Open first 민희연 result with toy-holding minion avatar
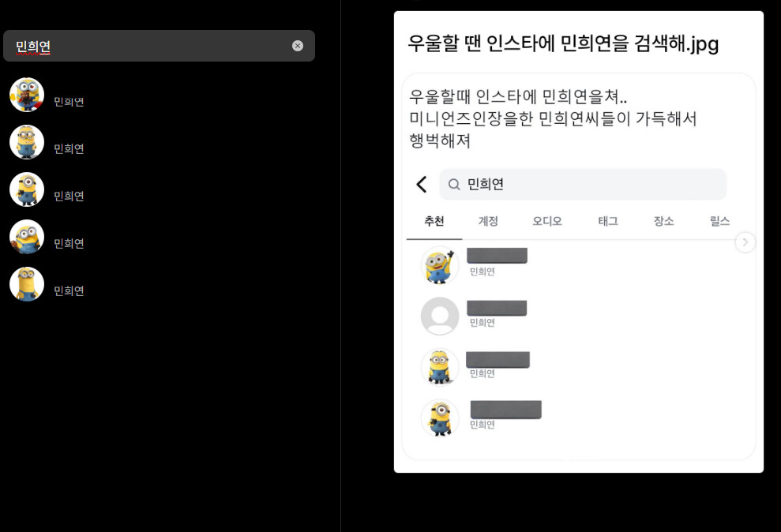The width and height of the screenshot is (781, 532). pos(27,95)
